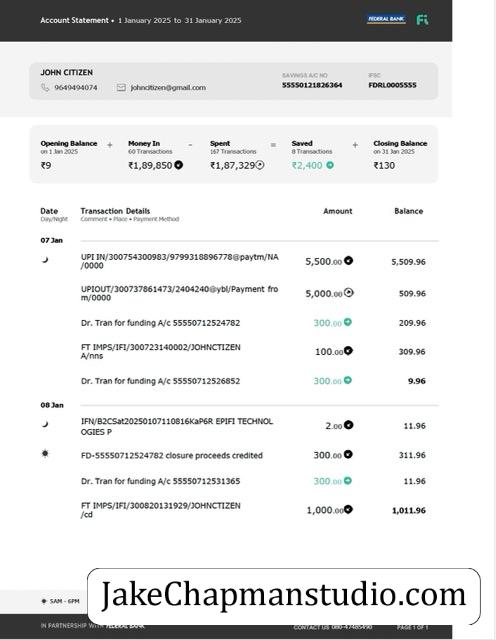Click the Federal Bank logo in header
The image size is (496, 640).
point(386,19)
